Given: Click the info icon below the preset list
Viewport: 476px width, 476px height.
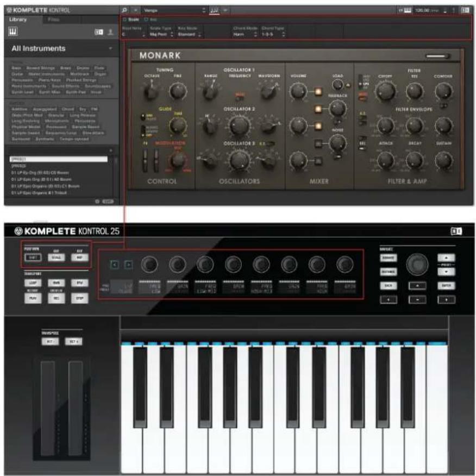Looking at the screenshot, I should (x=97, y=201).
